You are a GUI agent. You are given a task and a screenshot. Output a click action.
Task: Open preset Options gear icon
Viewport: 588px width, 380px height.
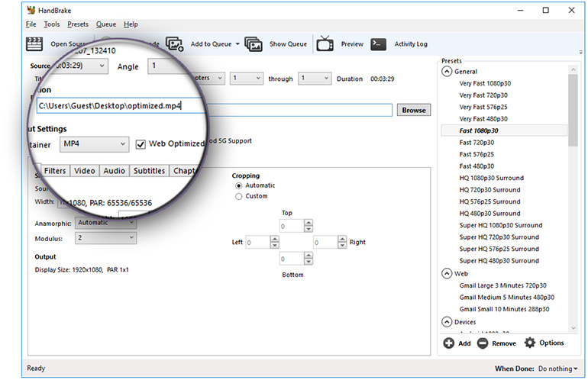point(530,343)
